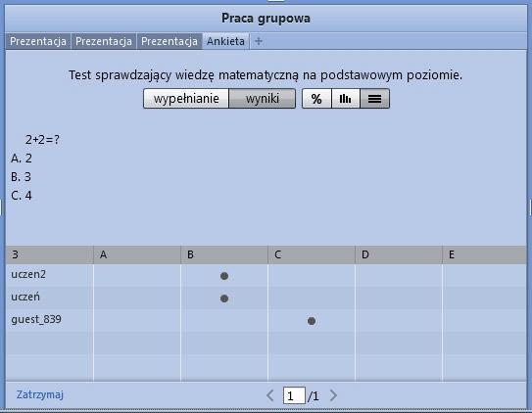Click the Zatrzymaj link
Screen dimensions: 532x413
click(40, 394)
